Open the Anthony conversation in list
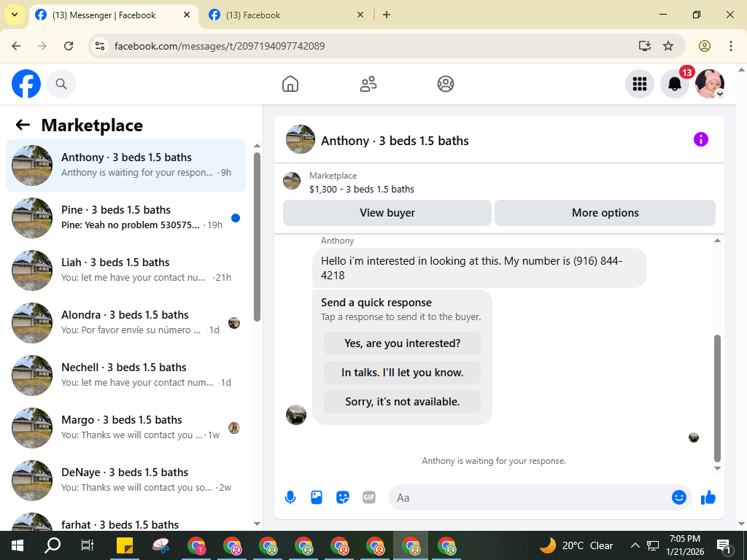This screenshot has height=560, width=747. [x=125, y=166]
